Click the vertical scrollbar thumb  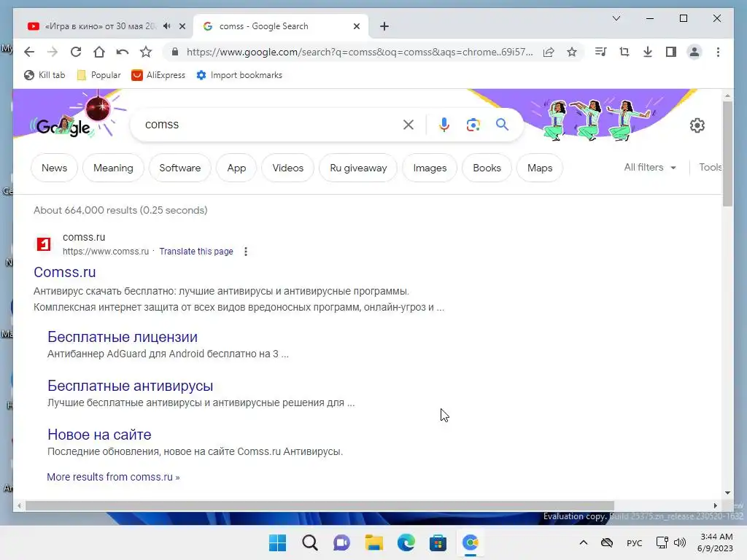(x=727, y=154)
